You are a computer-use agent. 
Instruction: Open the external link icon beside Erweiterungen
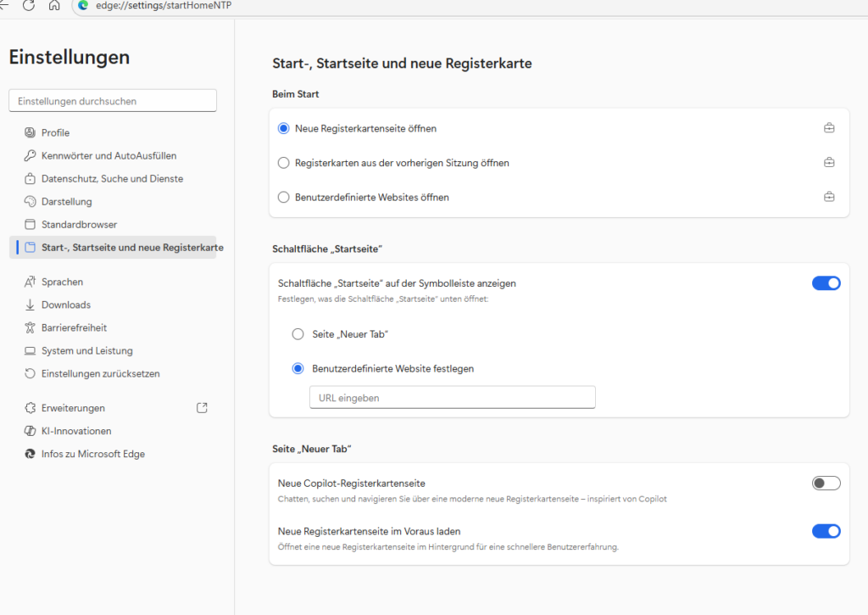[x=202, y=408]
